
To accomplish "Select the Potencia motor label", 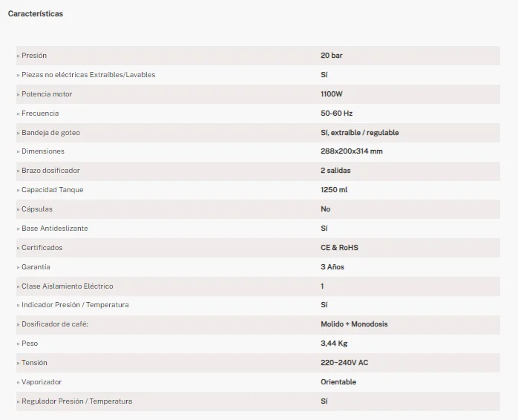I will [47, 94].
